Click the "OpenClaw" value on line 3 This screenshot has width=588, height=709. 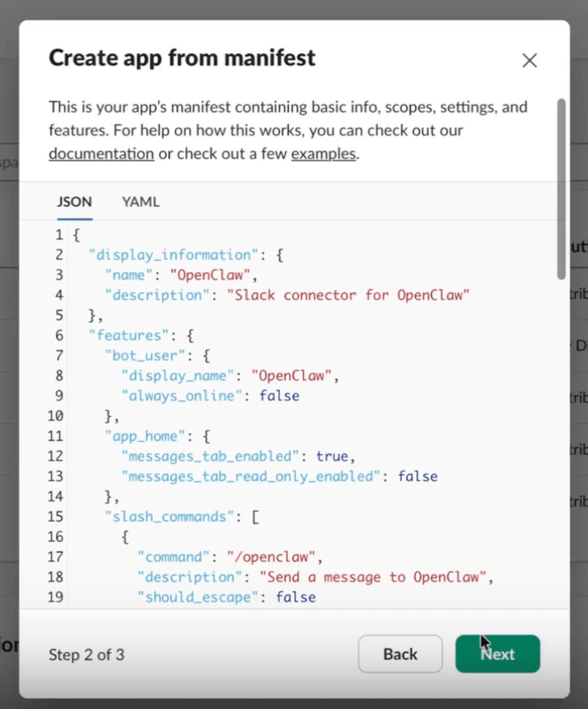[x=210, y=275]
